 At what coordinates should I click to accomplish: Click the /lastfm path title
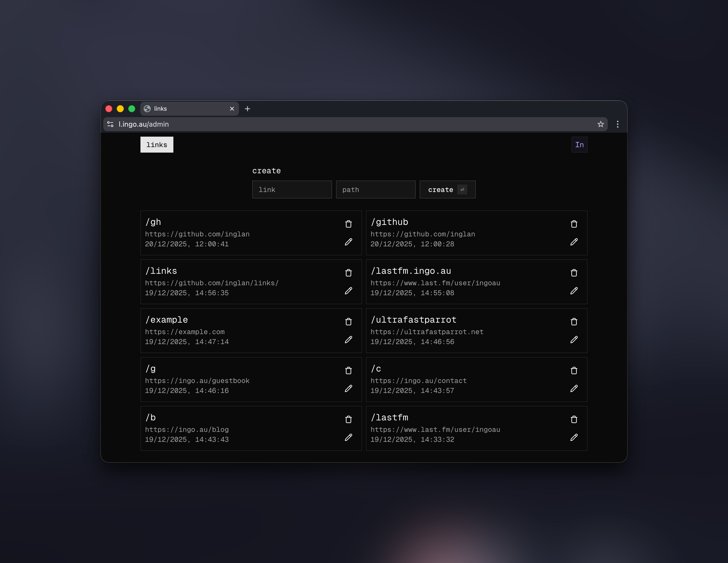[x=389, y=417]
